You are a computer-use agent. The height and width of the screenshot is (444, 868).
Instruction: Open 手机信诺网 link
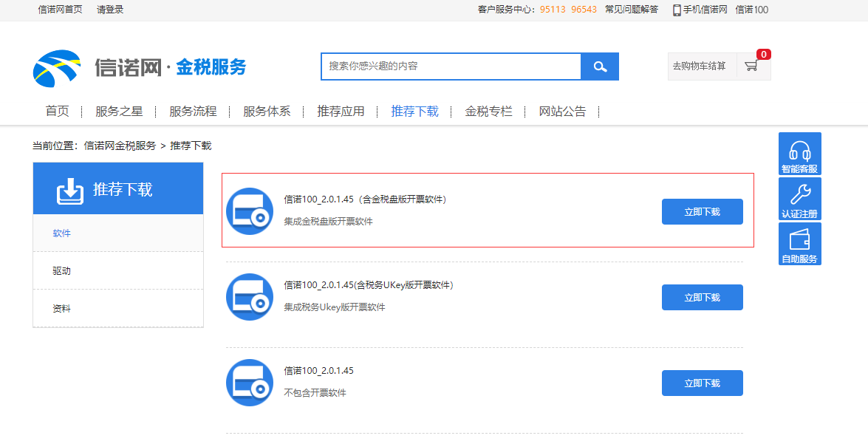click(x=705, y=10)
